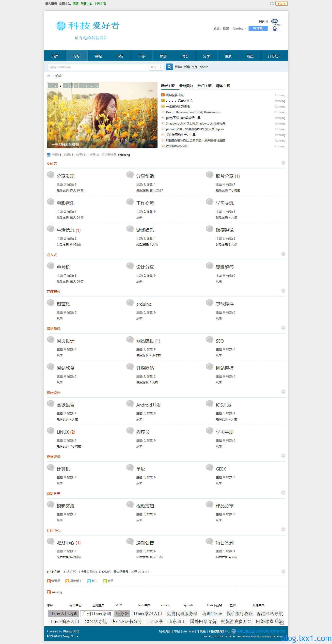332x644 pixels.
Task: Open the 帖子 search type dropdown
Action: click(x=157, y=67)
